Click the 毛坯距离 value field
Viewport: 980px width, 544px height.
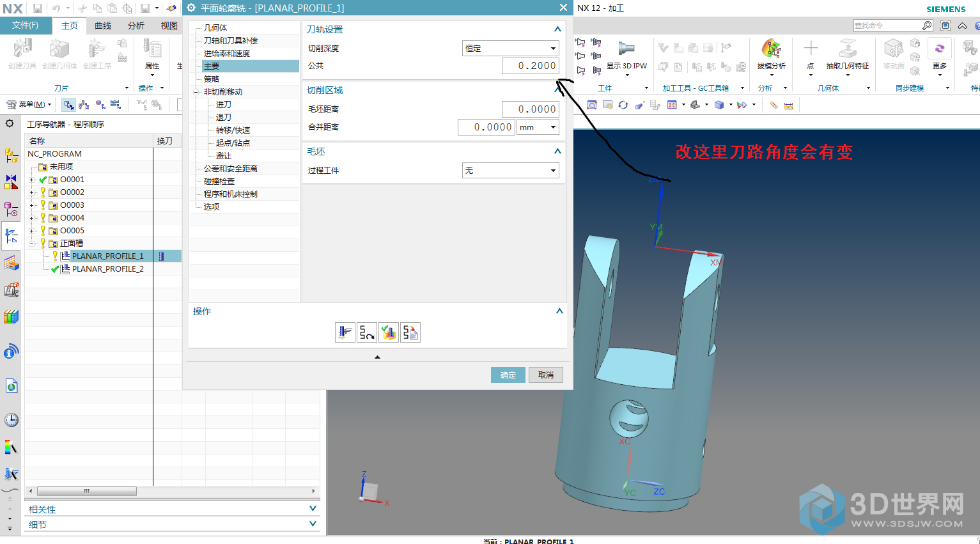click(531, 109)
